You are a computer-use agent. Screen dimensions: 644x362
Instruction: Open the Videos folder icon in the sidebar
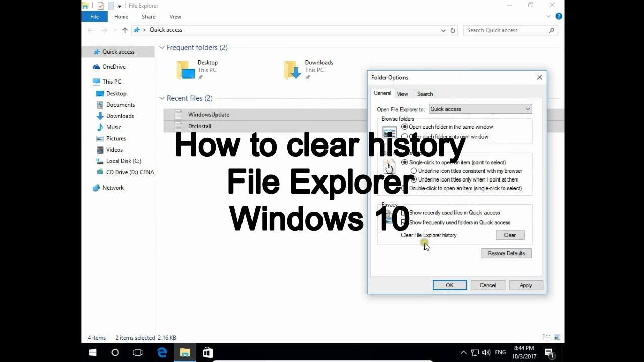(100, 150)
